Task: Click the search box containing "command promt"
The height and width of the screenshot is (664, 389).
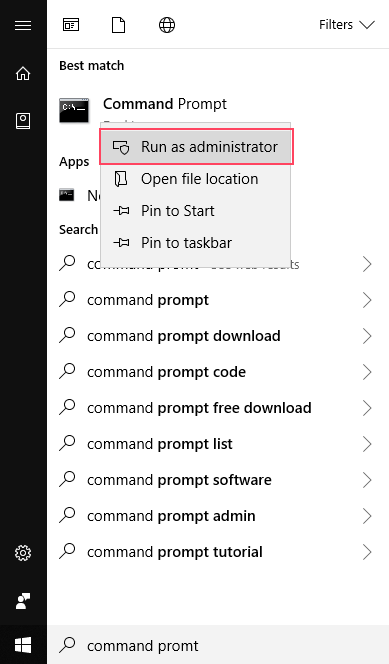Action: pyautogui.click(x=218, y=645)
